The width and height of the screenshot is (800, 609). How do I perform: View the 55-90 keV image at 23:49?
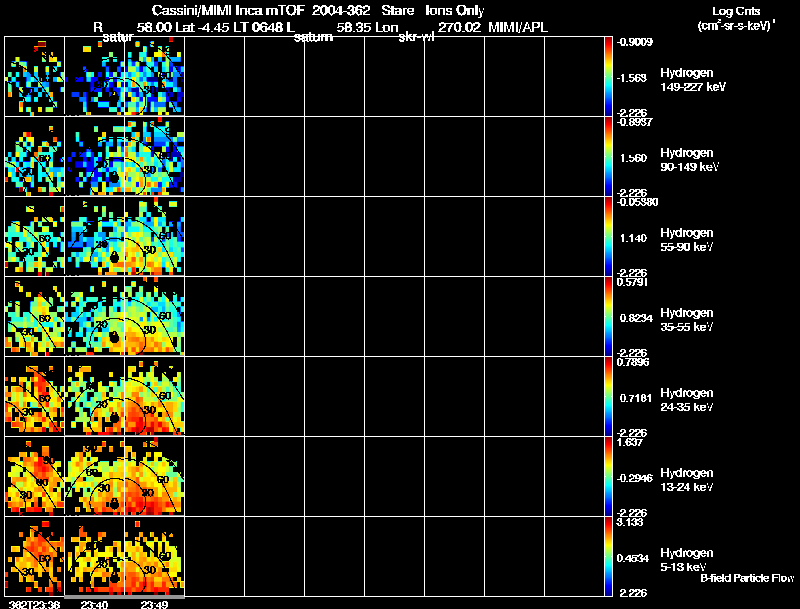(x=155, y=236)
